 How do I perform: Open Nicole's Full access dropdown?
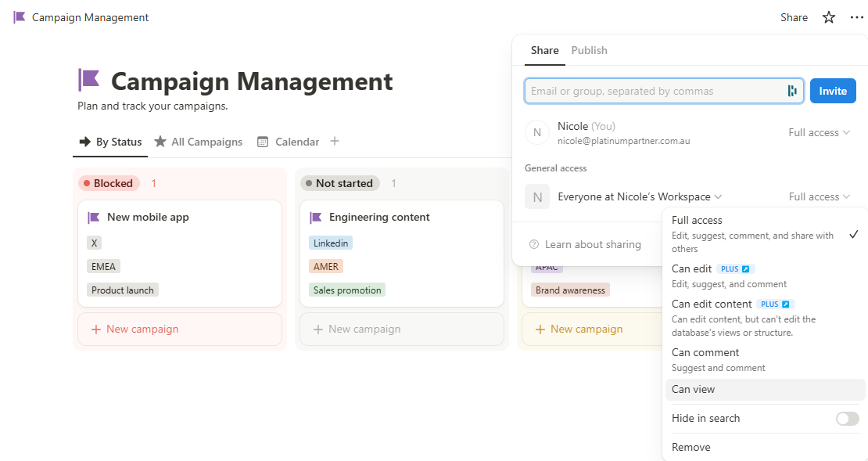coord(819,132)
